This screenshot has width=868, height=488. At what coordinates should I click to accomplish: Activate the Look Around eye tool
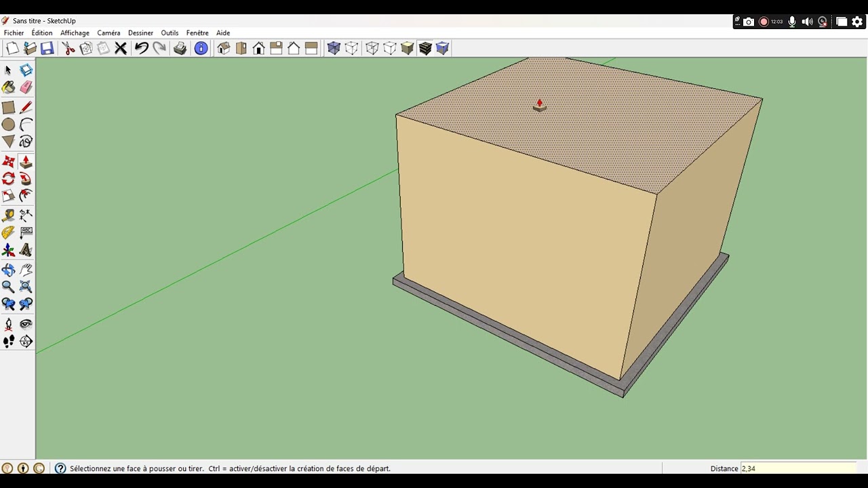pos(26,324)
